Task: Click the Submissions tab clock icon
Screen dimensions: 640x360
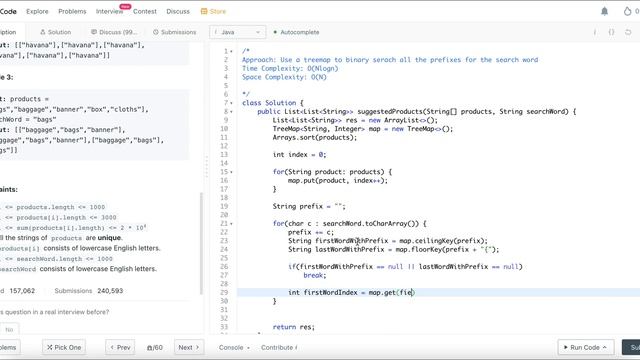Action: pos(156,32)
